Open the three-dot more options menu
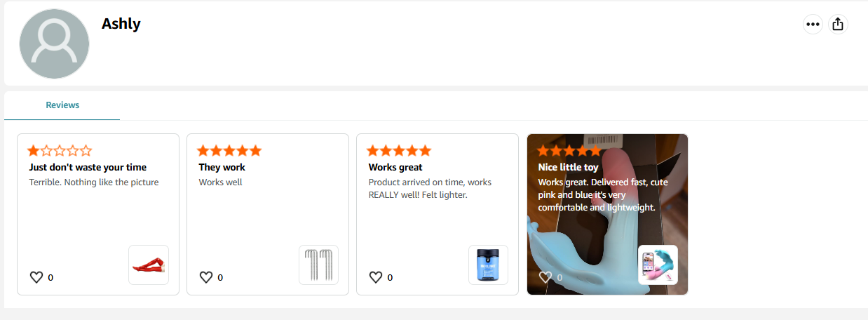This screenshot has height=320, width=868. coord(813,25)
